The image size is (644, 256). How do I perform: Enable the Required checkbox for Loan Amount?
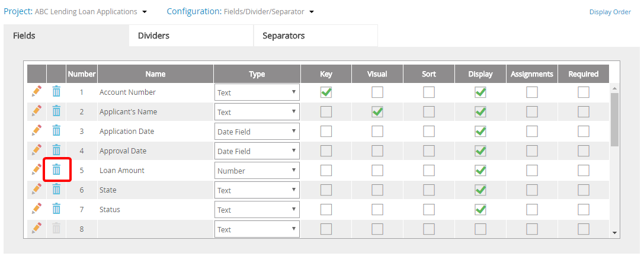click(x=584, y=171)
